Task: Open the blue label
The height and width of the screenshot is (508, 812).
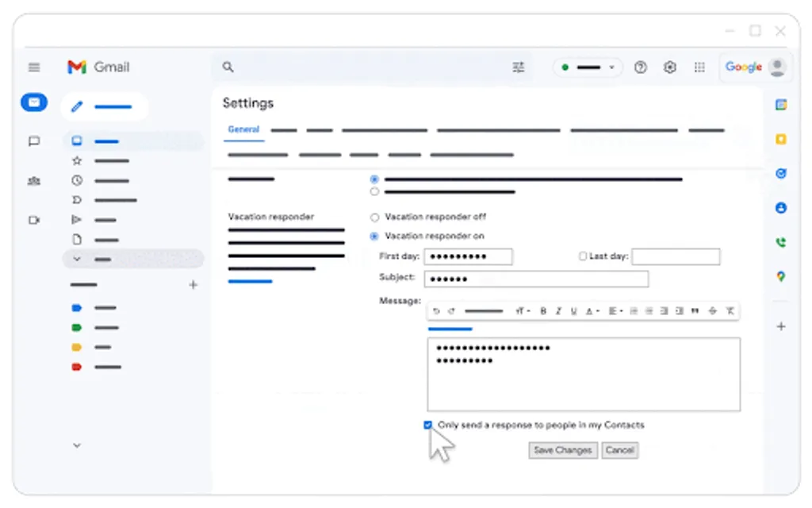Action: coord(77,308)
